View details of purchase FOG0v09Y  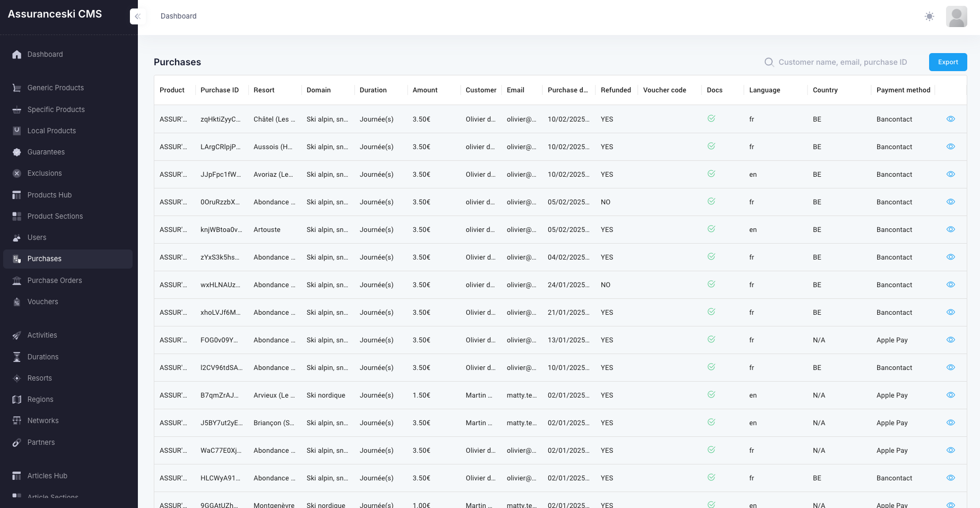tap(950, 340)
